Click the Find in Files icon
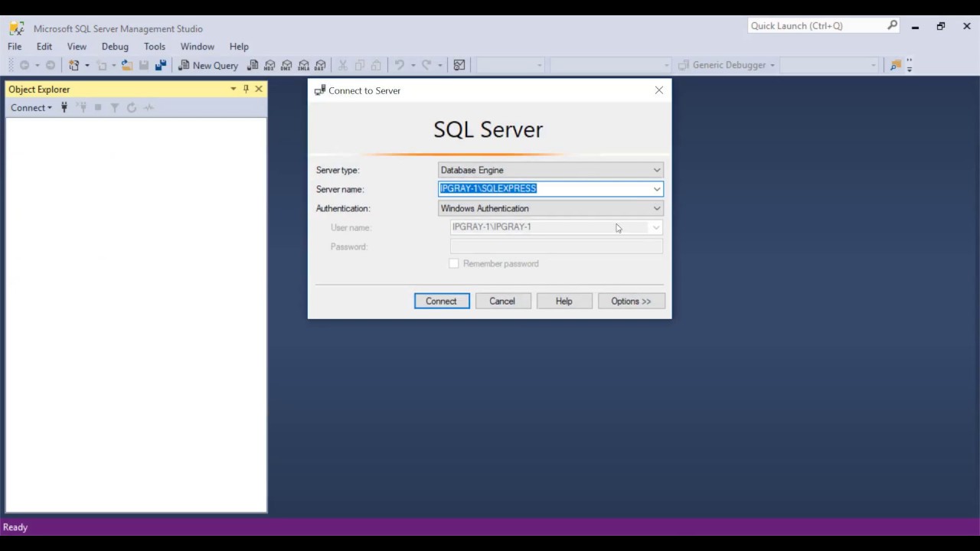The image size is (980, 551). coord(895,65)
